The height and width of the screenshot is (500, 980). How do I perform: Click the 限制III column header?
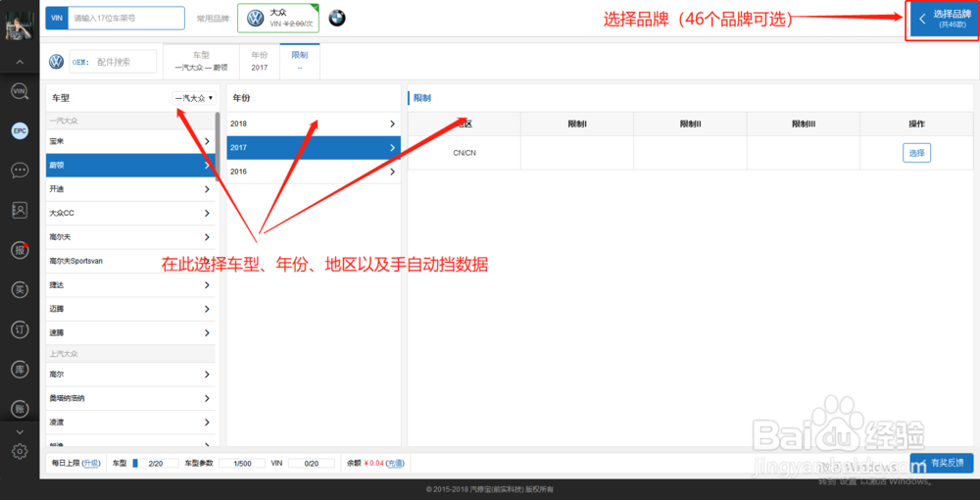(804, 124)
